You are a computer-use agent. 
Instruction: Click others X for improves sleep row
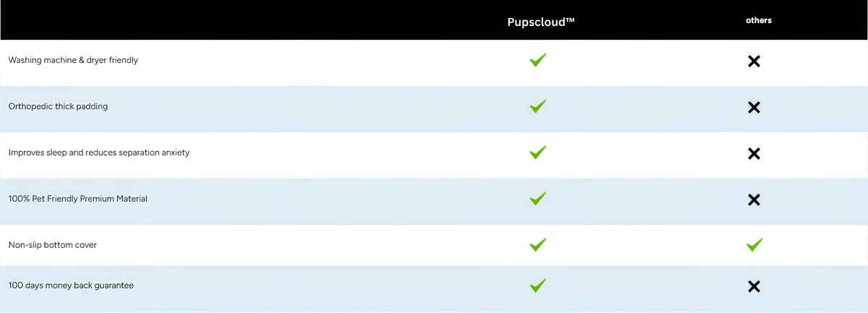(x=754, y=153)
